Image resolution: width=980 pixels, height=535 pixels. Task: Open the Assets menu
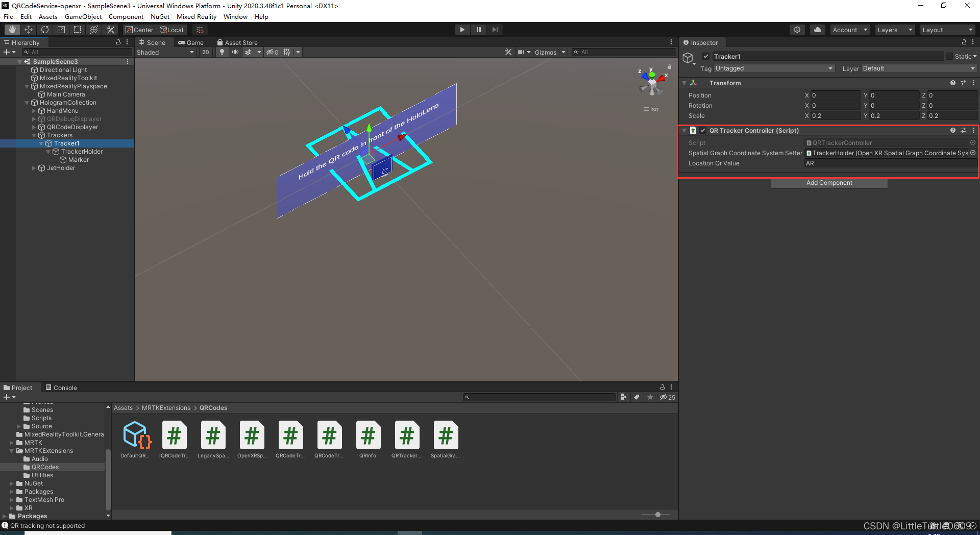[x=48, y=16]
